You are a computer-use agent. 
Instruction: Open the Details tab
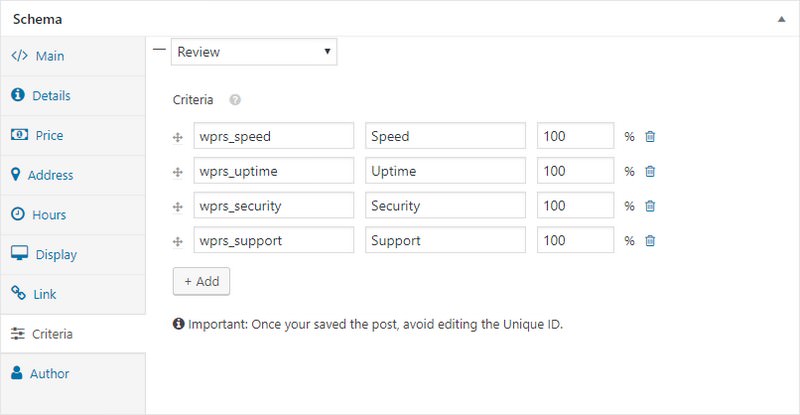(73, 96)
